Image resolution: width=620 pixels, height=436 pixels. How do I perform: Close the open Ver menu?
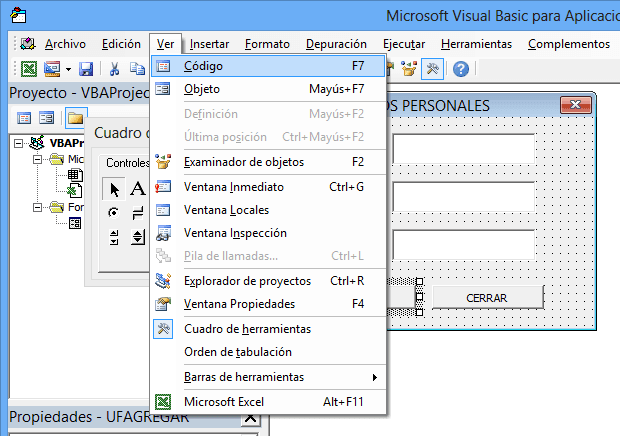(x=165, y=44)
